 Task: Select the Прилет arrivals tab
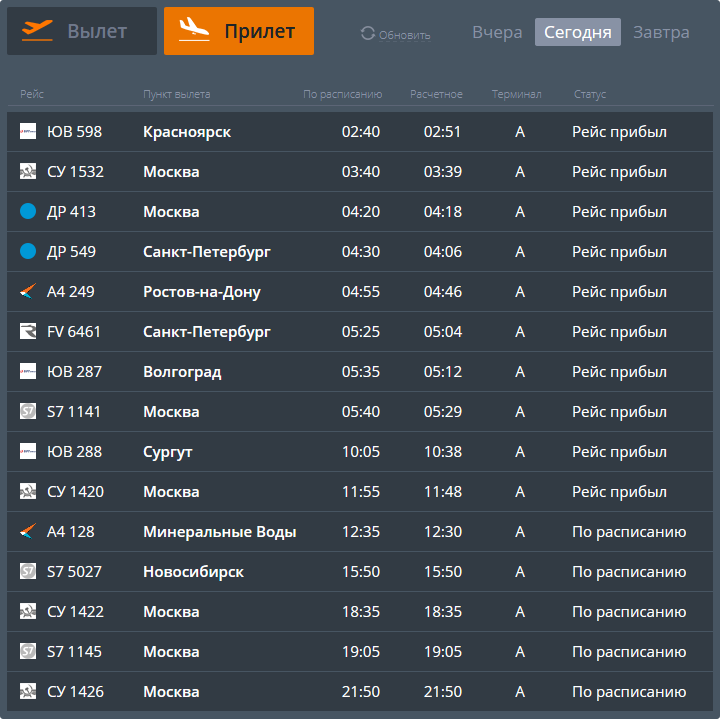239,31
